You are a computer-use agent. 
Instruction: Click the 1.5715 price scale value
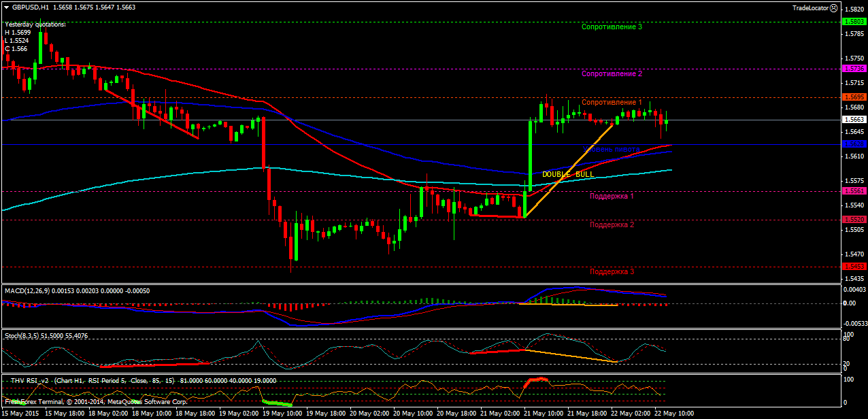(x=853, y=83)
